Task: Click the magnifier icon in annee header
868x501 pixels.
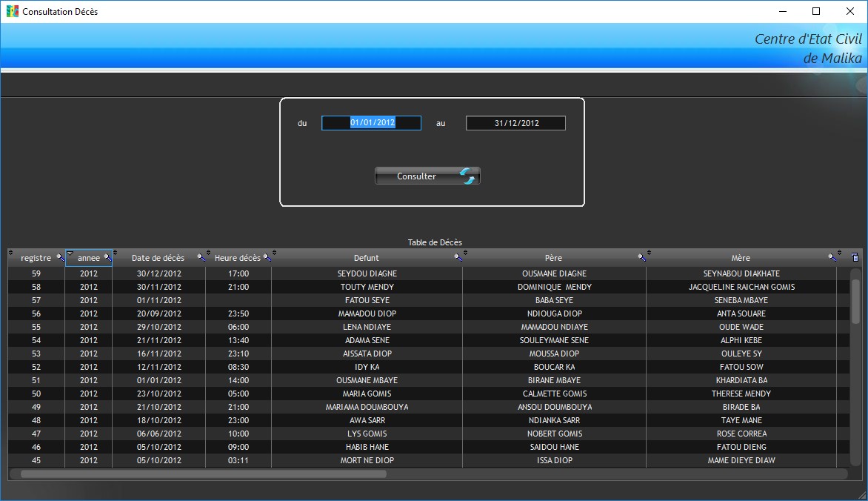Action: coord(107,258)
